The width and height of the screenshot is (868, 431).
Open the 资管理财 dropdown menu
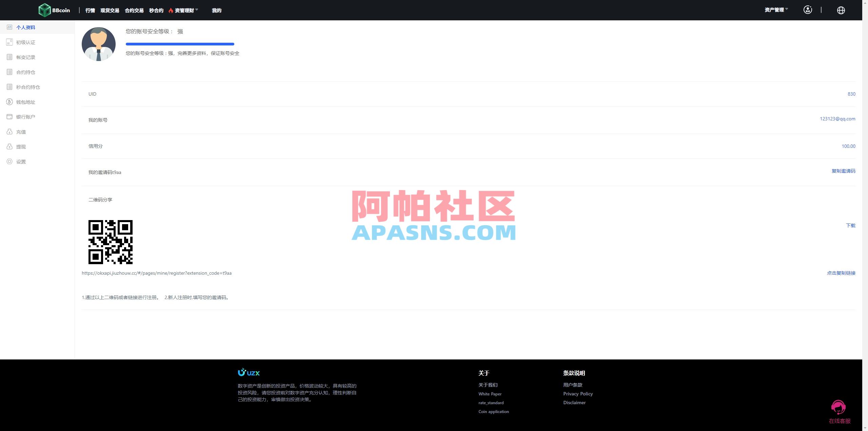(x=184, y=10)
